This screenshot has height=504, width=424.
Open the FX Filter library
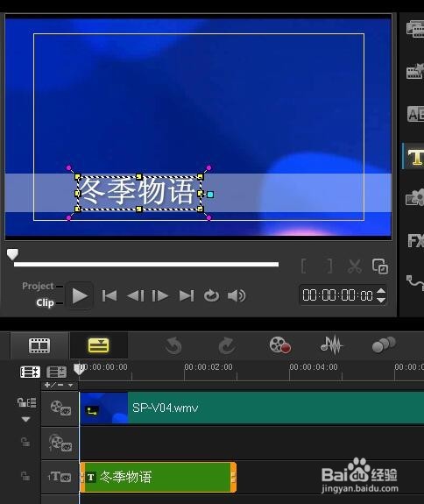415,240
